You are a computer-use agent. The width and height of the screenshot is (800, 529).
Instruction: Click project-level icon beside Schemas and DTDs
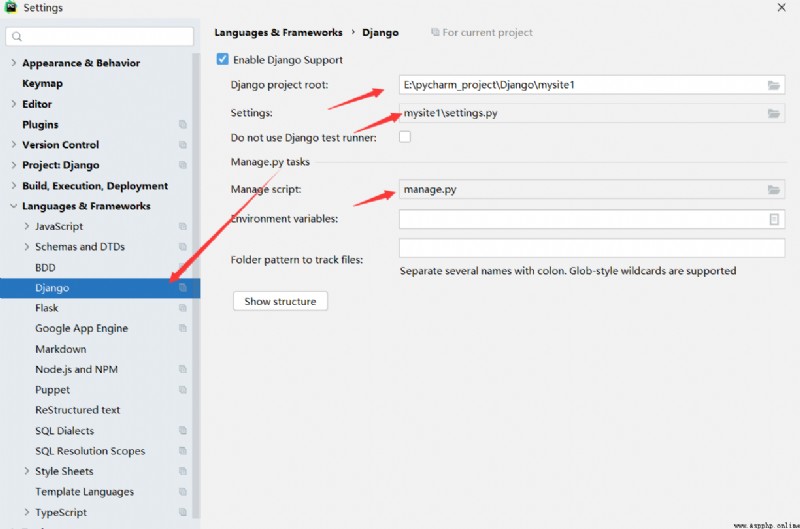tap(183, 247)
